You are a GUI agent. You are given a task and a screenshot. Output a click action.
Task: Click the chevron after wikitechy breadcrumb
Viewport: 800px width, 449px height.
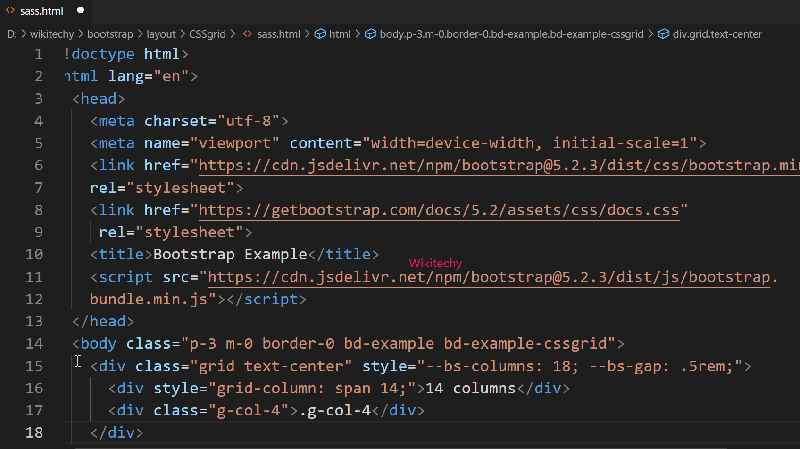[81, 34]
